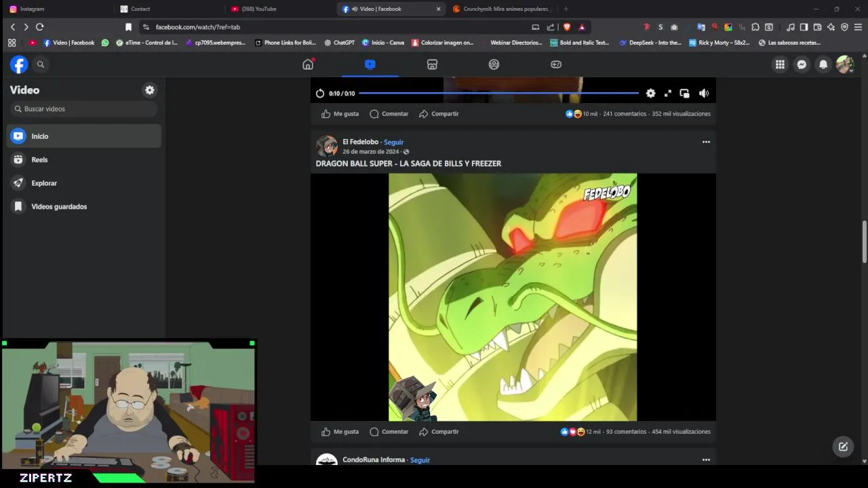The image size is (868, 488).
Task: Like the top video with Me gusta
Action: [340, 114]
